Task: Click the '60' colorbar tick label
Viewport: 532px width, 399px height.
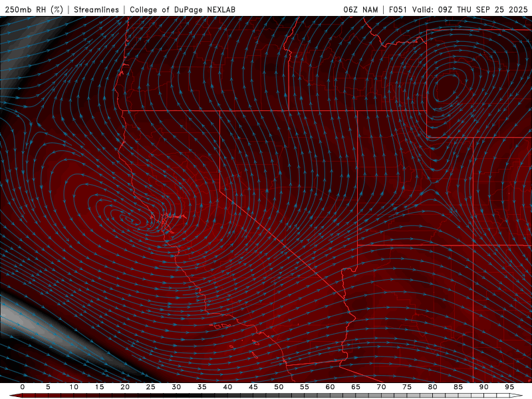Action: pyautogui.click(x=330, y=387)
